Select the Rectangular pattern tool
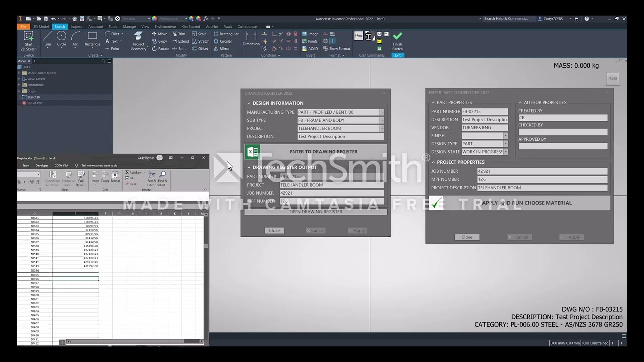 [226, 34]
